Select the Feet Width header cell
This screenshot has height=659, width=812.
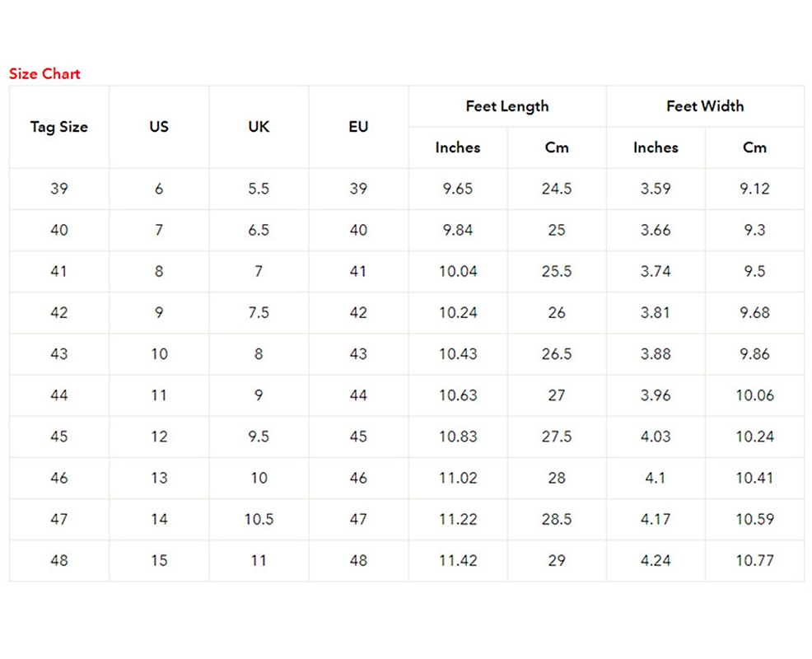(x=705, y=106)
